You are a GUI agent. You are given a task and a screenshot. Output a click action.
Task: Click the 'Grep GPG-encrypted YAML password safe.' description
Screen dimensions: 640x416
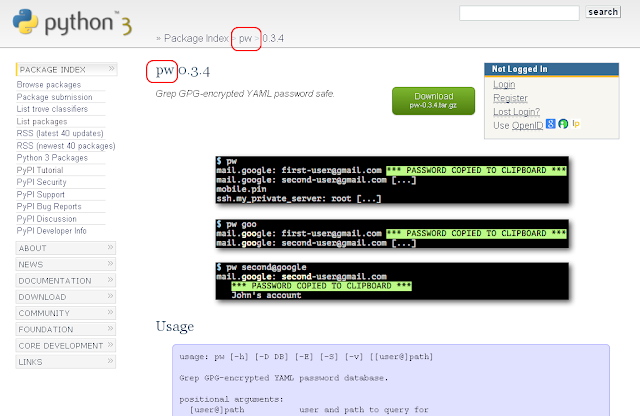[x=245, y=94]
